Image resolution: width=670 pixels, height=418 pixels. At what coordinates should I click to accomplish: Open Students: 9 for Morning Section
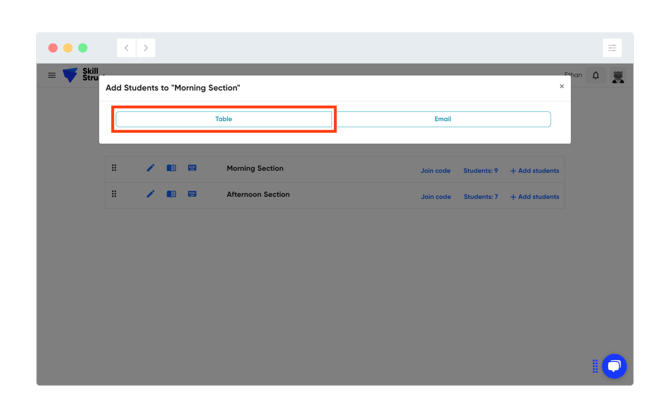(480, 171)
